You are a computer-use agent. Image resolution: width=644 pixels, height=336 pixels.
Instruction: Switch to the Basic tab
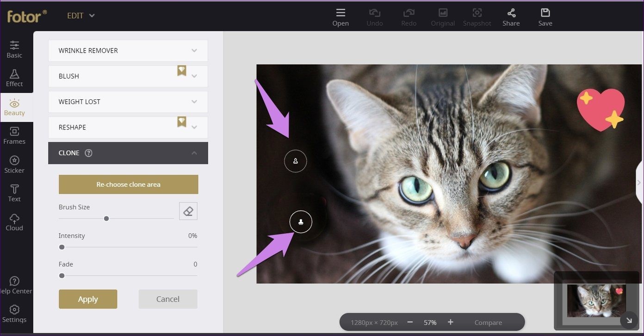[x=14, y=49]
